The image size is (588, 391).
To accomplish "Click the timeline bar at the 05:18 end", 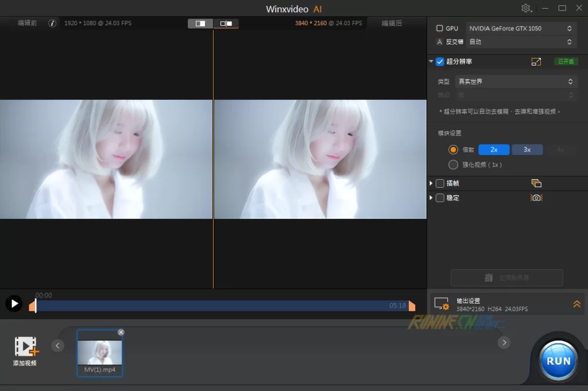I will (402, 306).
